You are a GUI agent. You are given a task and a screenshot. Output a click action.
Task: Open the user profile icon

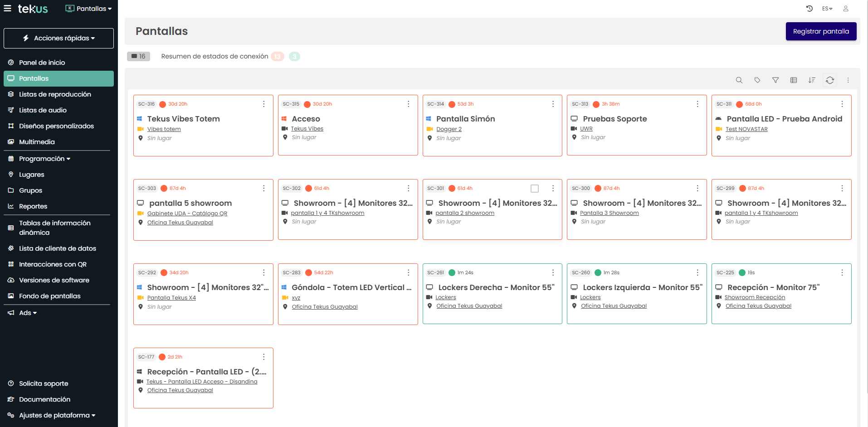tap(845, 9)
